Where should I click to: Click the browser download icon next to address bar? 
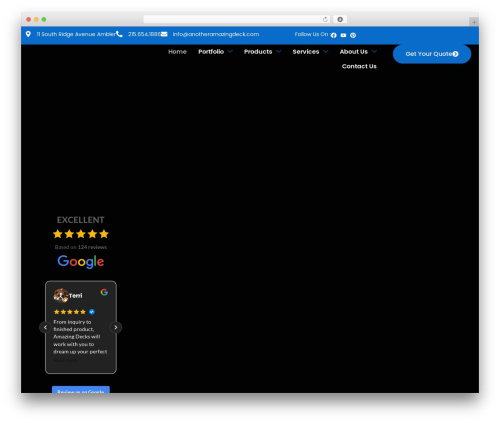340,19
